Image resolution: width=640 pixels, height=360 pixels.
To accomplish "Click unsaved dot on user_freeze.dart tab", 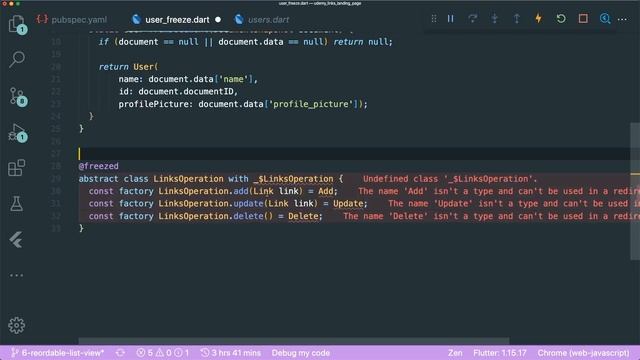I will [x=218, y=20].
